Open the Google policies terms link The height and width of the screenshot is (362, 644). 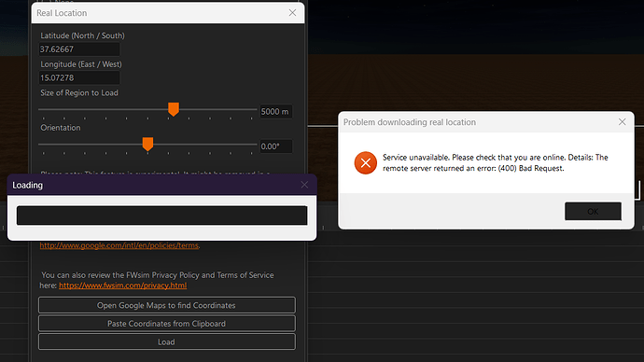119,245
